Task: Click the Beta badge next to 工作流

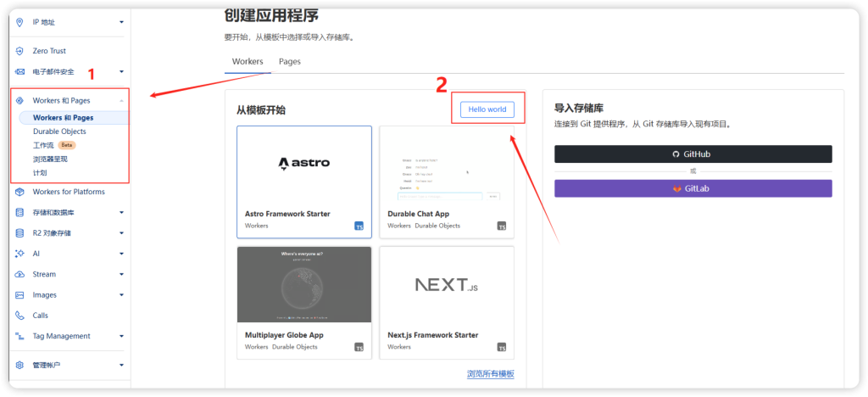Action: (x=66, y=146)
